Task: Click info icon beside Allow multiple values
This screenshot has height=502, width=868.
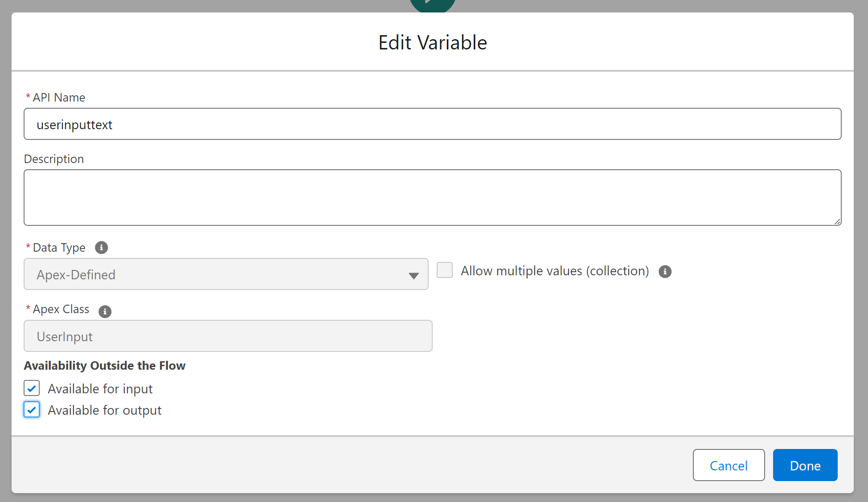Action: pyautogui.click(x=665, y=272)
